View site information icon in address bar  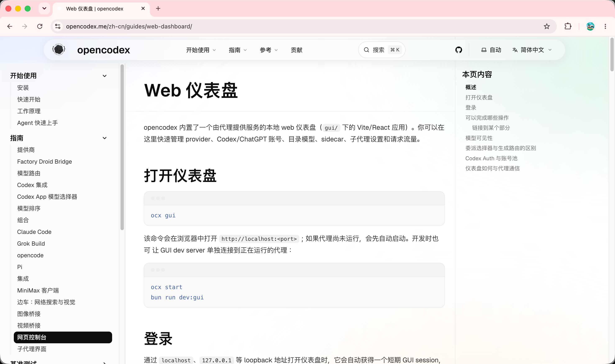click(58, 26)
